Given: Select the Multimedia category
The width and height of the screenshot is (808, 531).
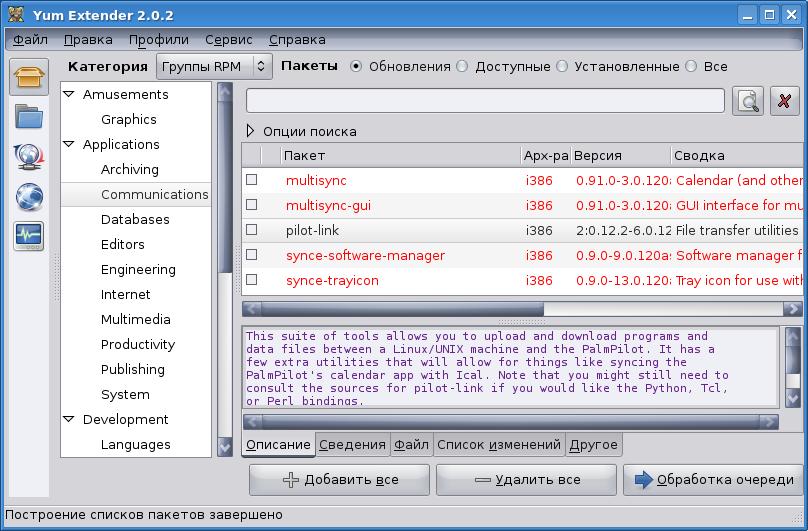Looking at the screenshot, I should (136, 319).
